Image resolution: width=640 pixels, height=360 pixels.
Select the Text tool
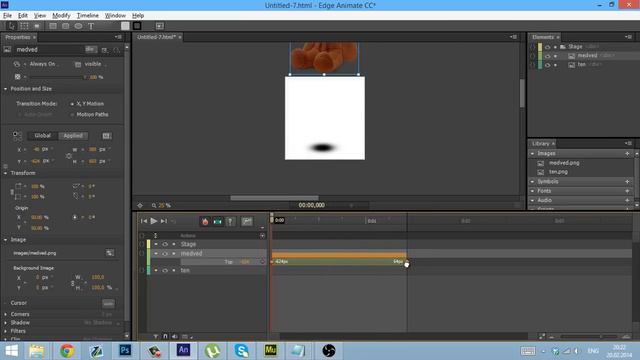(91, 26)
